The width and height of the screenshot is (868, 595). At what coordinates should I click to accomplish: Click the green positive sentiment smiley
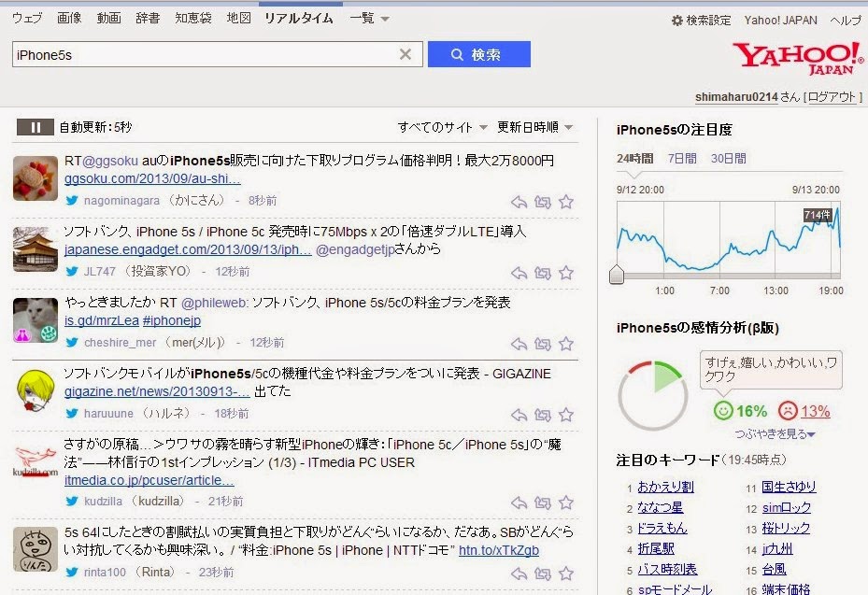723,411
